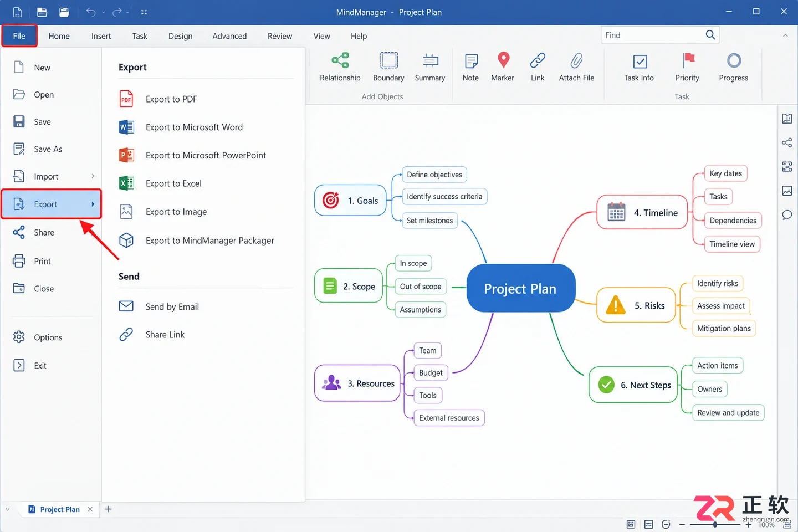Image resolution: width=798 pixels, height=532 pixels.
Task: Set Priority with the flag icon
Action: (x=688, y=60)
